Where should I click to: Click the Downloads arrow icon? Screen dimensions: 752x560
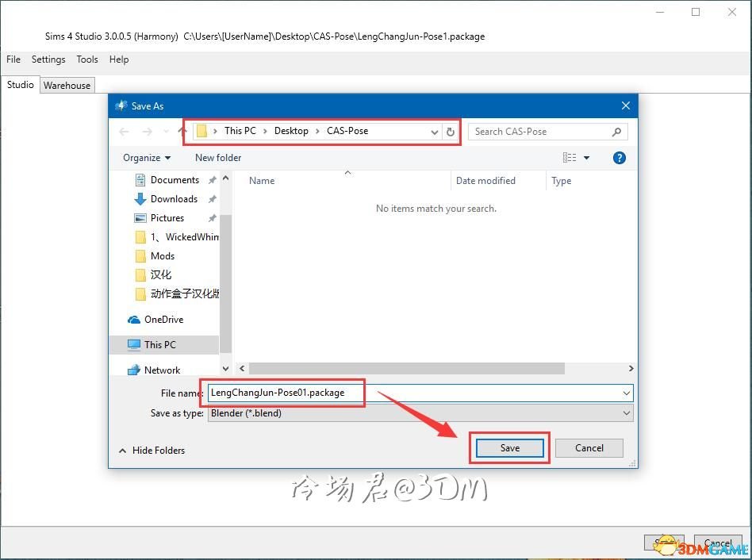point(140,199)
